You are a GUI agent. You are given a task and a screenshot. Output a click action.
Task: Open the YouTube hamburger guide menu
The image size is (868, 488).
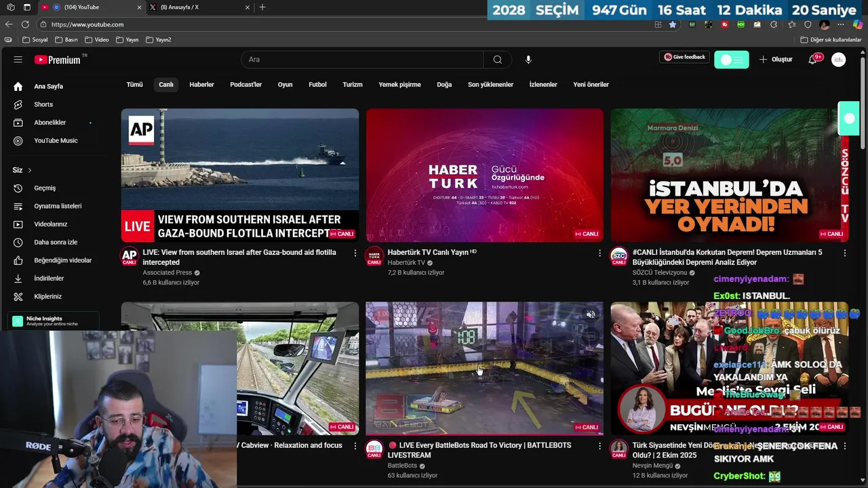(18, 60)
